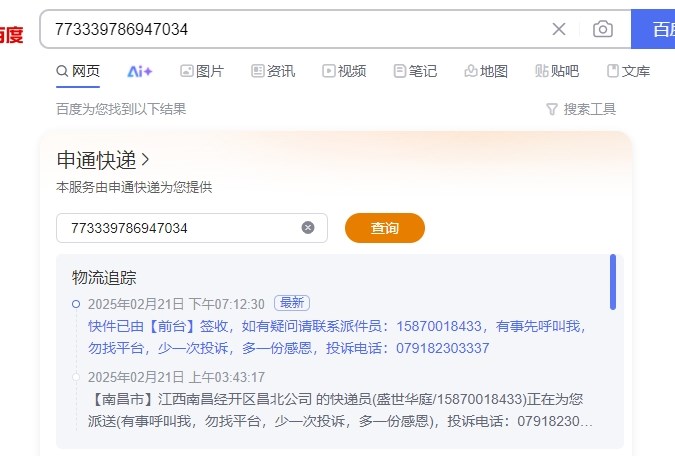Click the 物流追踪 heading

[x=104, y=278]
